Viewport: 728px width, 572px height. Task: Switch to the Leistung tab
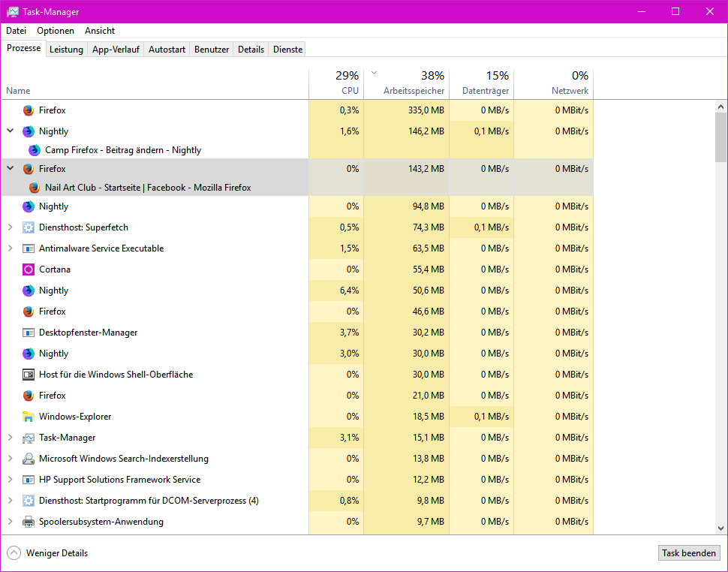66,50
